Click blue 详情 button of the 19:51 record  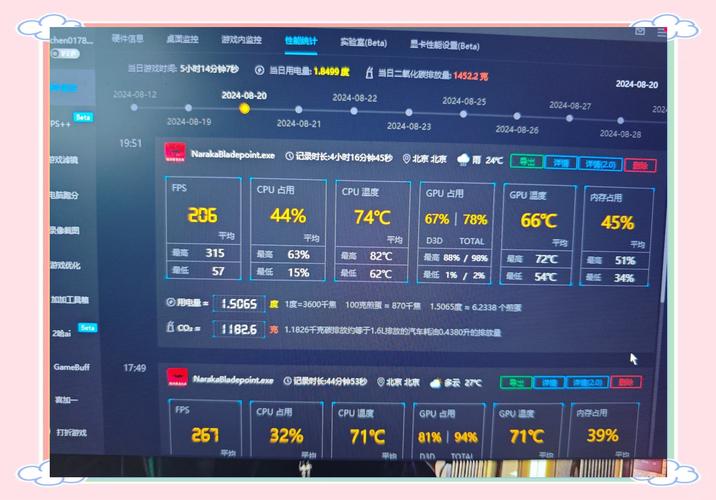pos(561,163)
